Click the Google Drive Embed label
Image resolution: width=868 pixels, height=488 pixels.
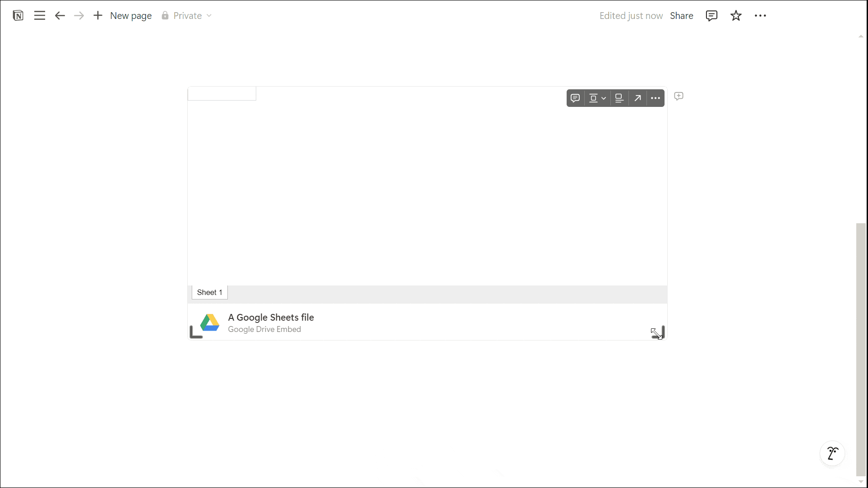tap(264, 329)
